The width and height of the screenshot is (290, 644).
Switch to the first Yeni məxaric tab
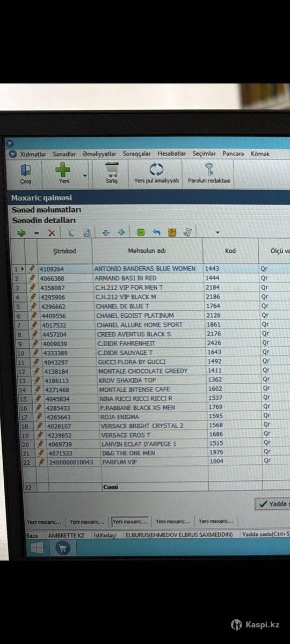click(x=44, y=521)
